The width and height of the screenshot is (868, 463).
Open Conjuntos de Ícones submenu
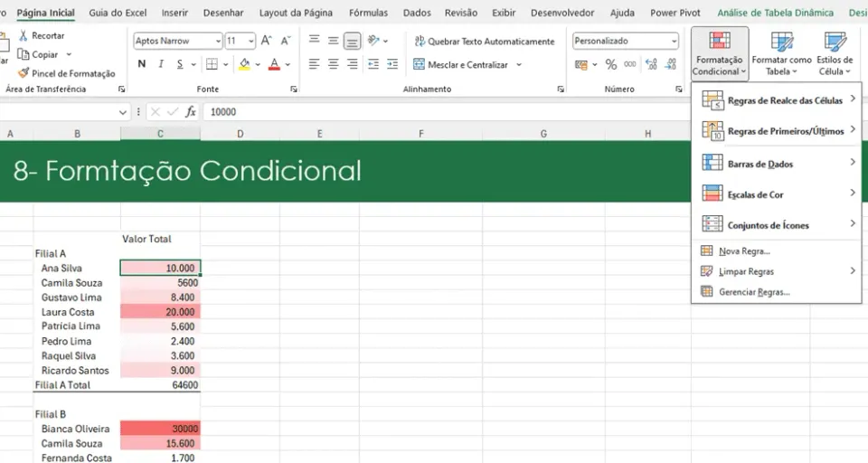coord(777,225)
